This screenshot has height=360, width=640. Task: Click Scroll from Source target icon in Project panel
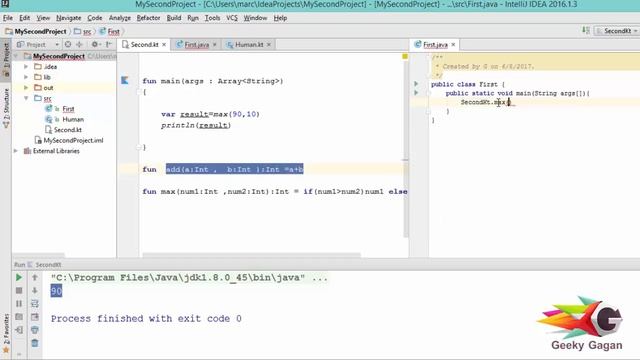coord(68,44)
